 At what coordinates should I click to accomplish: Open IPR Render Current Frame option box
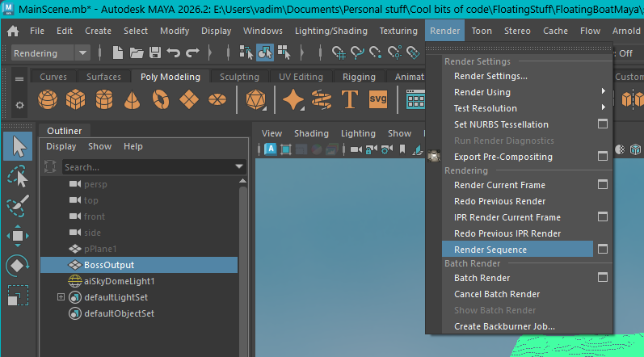[x=603, y=216]
